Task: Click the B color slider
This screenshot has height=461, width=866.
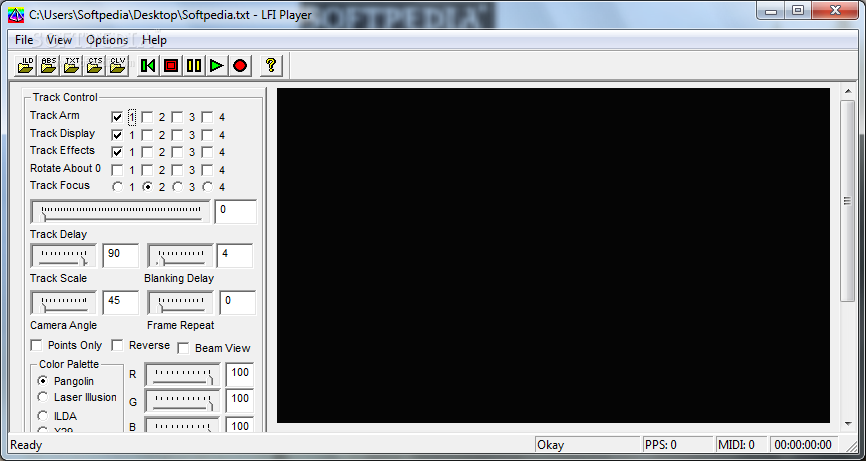Action: (x=182, y=425)
